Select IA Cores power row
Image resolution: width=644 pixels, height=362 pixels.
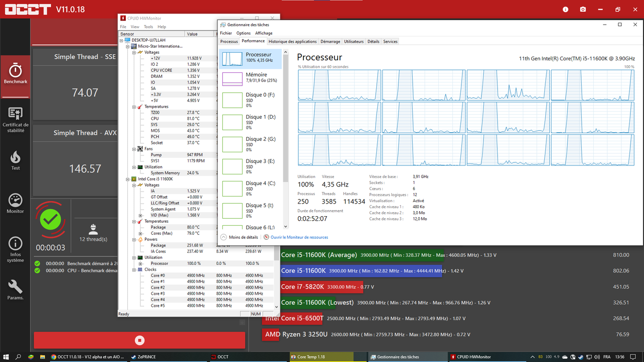pos(197,251)
